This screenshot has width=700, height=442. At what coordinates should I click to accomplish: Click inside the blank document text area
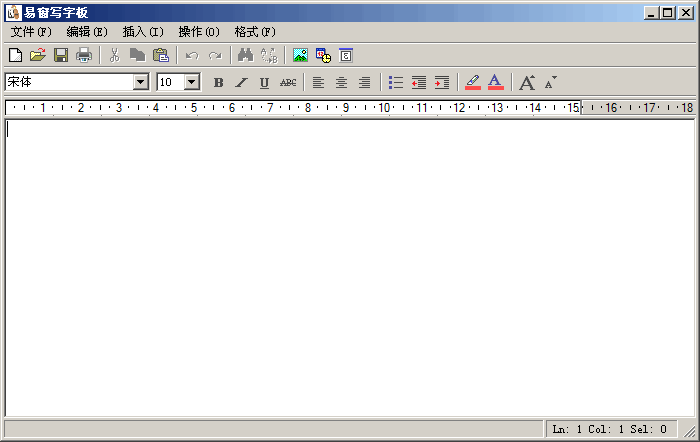point(350,260)
